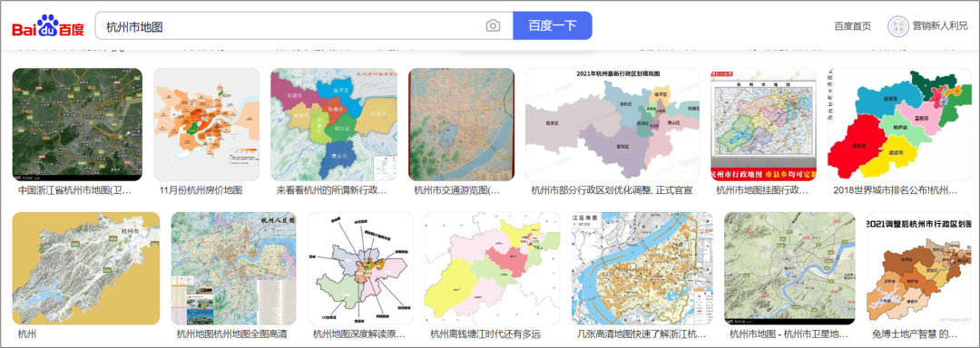The image size is (980, 348).
Task: Click the Baidu logo
Action: click(x=48, y=26)
